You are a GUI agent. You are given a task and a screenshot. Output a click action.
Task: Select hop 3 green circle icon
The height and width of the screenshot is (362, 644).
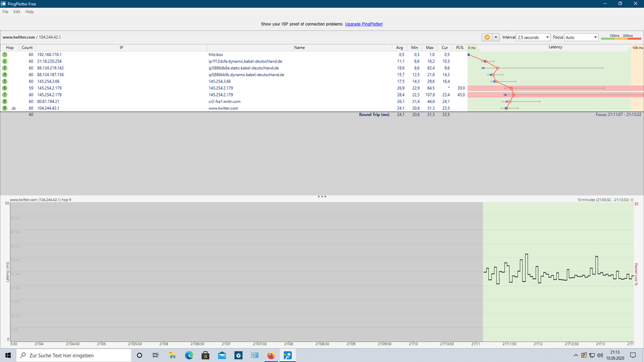pyautogui.click(x=5, y=68)
